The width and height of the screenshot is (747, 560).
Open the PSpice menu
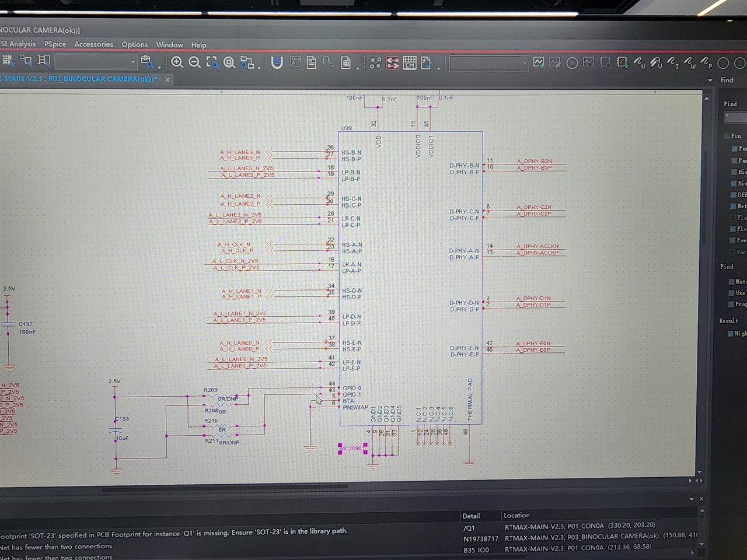55,44
